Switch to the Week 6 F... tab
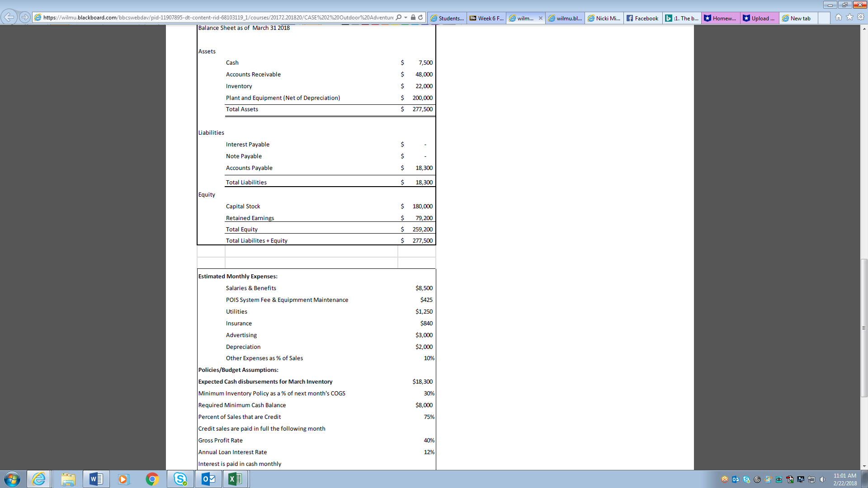868x488 pixels. 486,18
